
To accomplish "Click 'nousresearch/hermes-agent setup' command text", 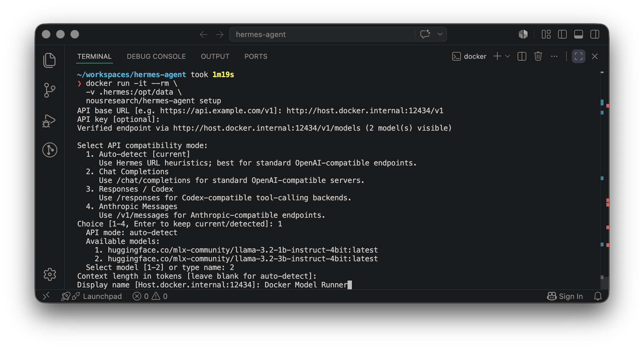I will 153,101.
